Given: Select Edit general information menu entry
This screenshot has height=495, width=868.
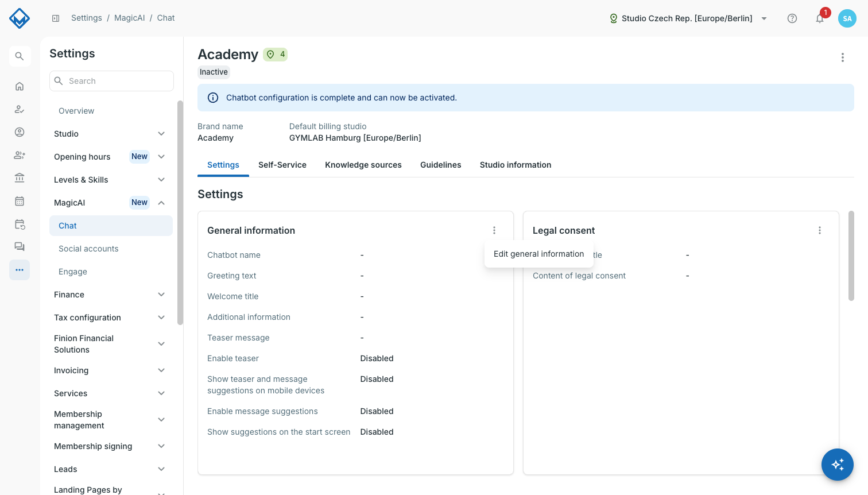Looking at the screenshot, I should point(539,254).
